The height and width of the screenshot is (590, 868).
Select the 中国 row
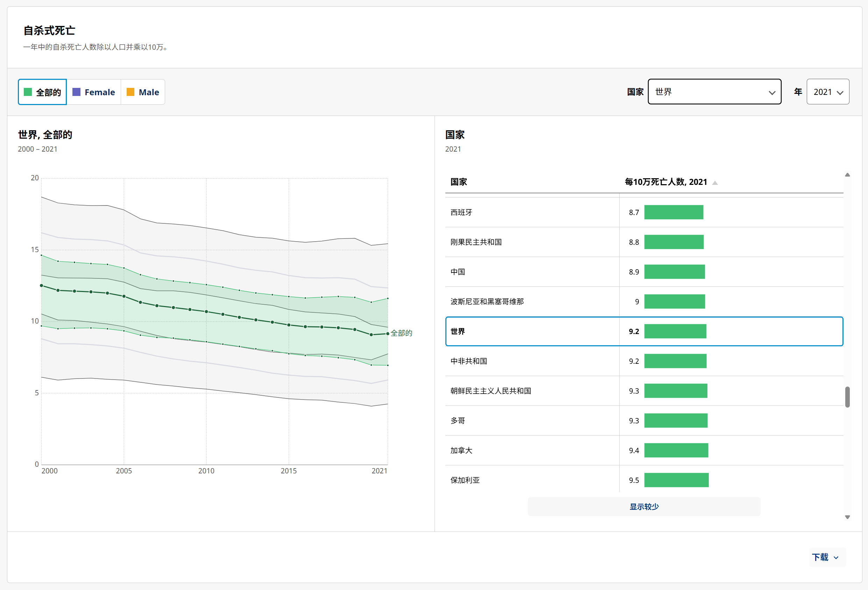click(x=644, y=272)
